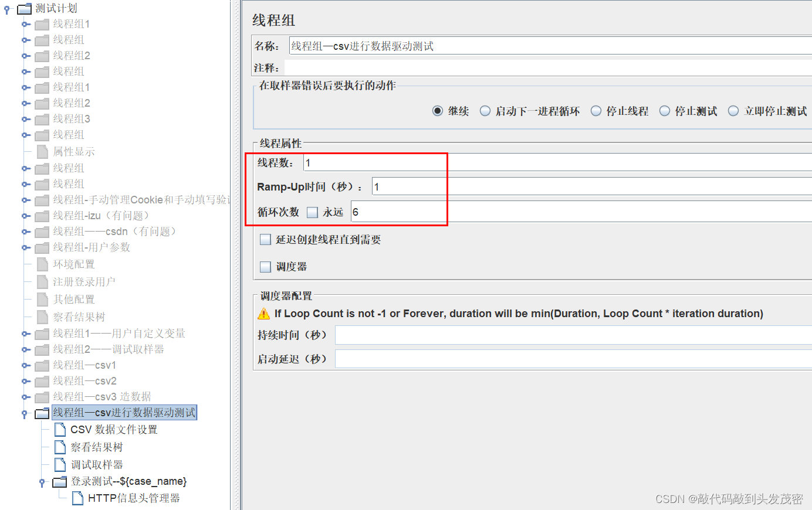Collapse the 测试计划 root node

tap(7, 9)
